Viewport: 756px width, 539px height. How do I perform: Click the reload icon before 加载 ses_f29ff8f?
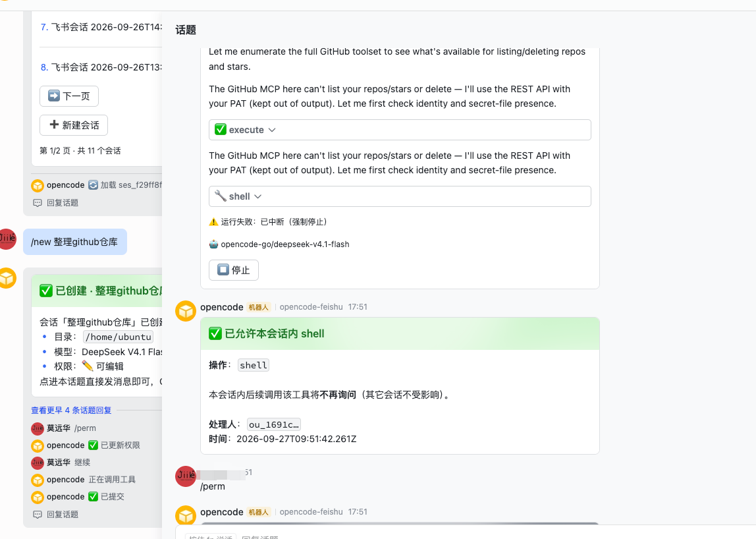93,184
